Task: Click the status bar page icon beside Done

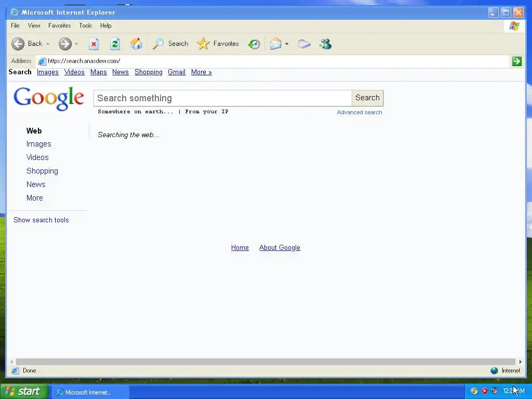Action: click(15, 371)
